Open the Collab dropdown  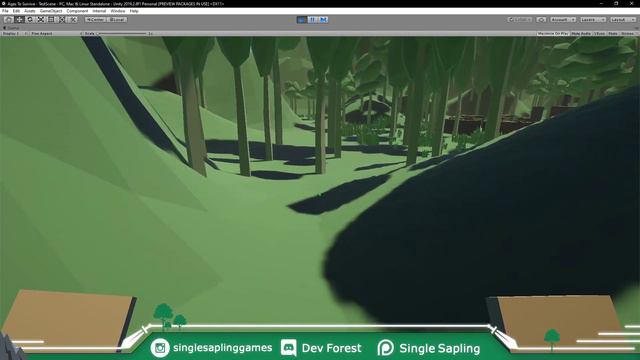click(520, 20)
